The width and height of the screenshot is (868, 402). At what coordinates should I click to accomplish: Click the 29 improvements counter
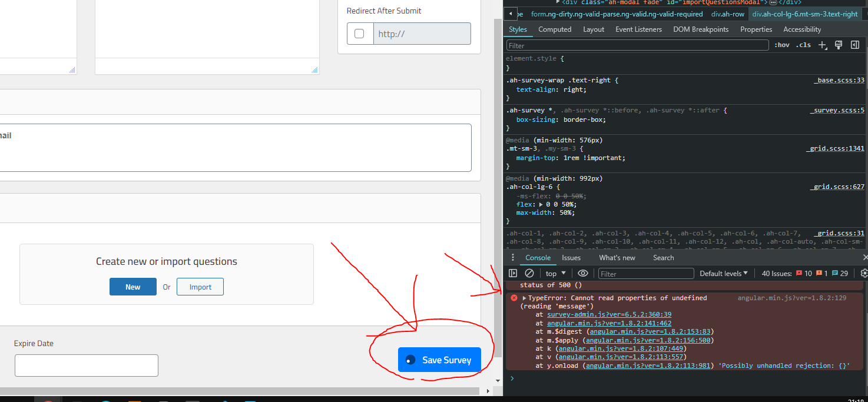tap(840, 273)
